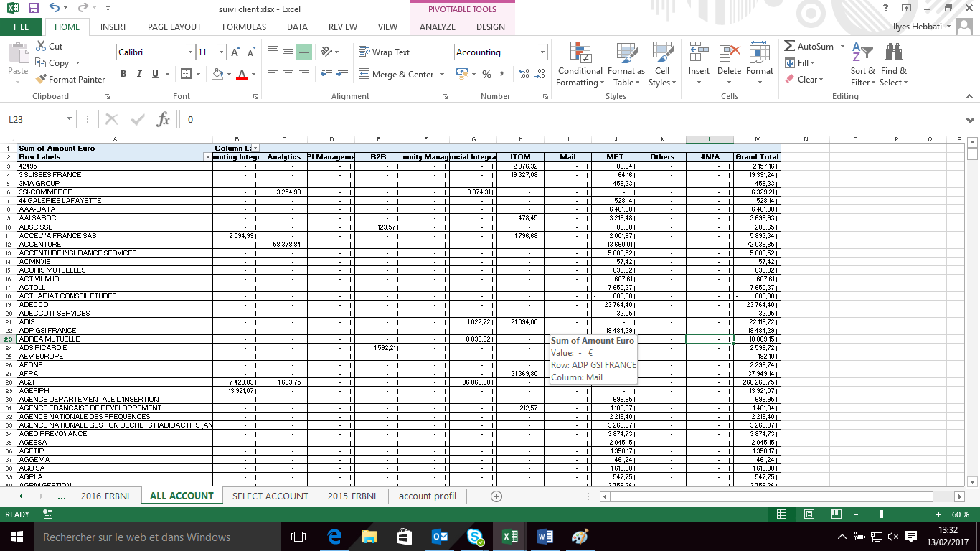
Task: Toggle Wrap Text
Action: pos(384,52)
